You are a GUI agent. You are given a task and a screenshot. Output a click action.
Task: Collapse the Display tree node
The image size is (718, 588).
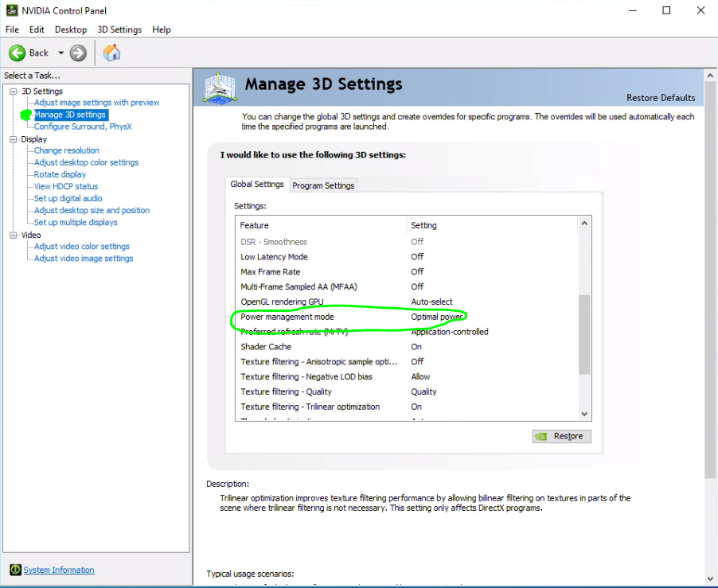14,139
